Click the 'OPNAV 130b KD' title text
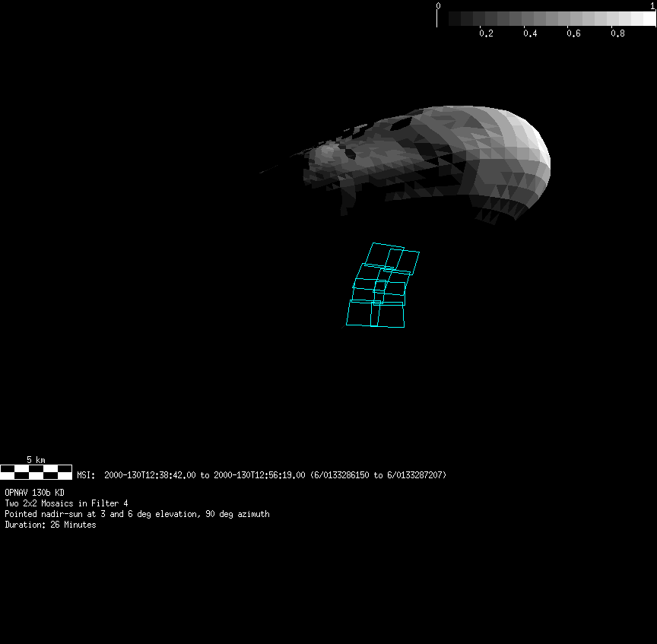Screen dimensions: 657x644 (x=34, y=493)
